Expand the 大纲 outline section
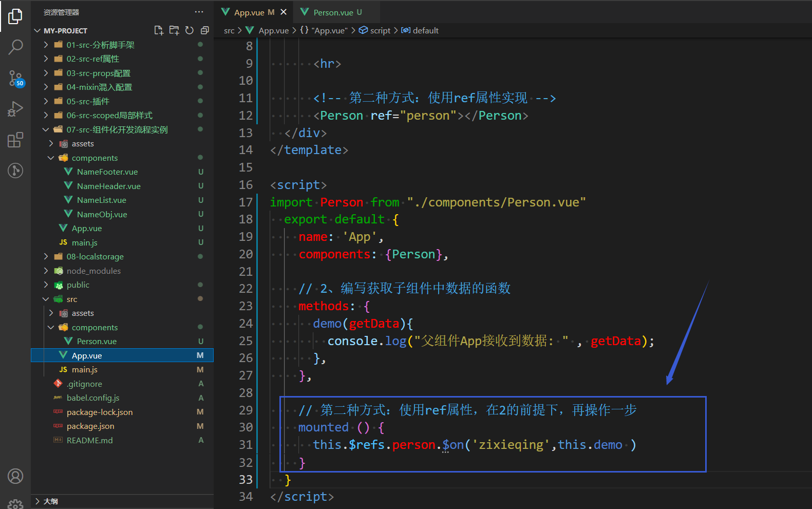This screenshot has height=509, width=812. 122,501
